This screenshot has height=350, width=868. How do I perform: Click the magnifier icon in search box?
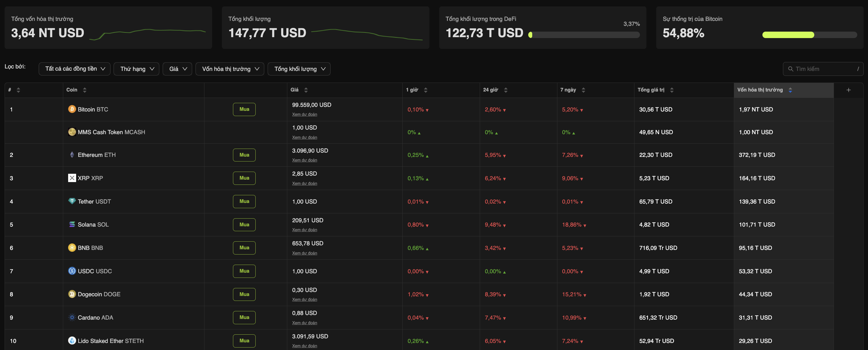[x=791, y=69]
